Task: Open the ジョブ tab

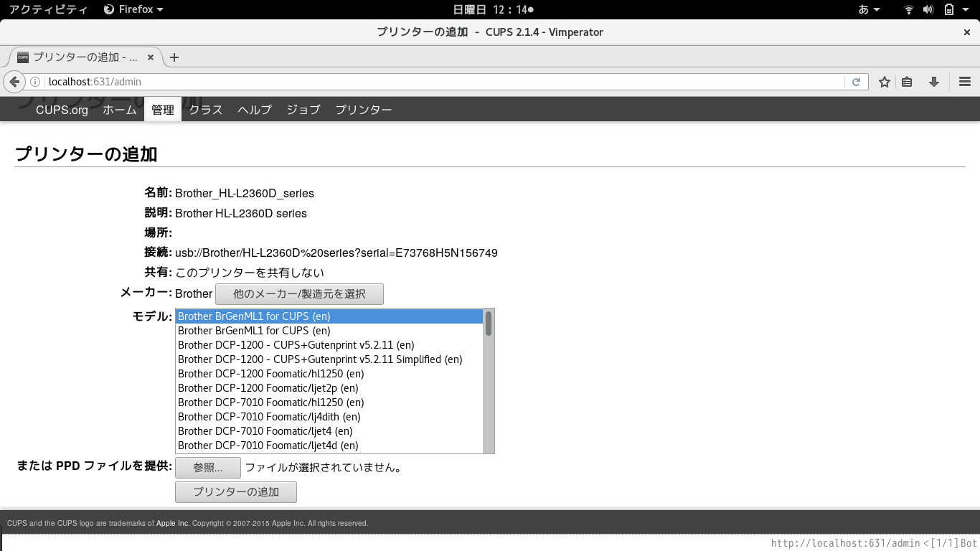Action: point(303,110)
